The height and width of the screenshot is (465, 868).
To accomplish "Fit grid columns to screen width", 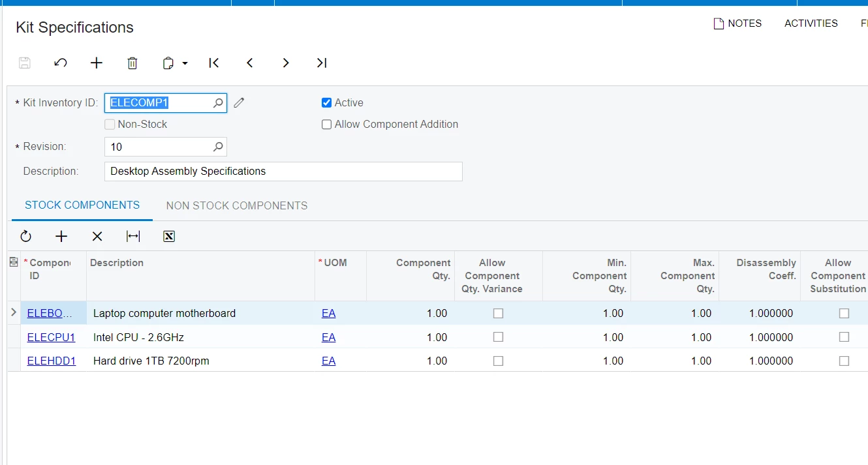I will pos(132,236).
